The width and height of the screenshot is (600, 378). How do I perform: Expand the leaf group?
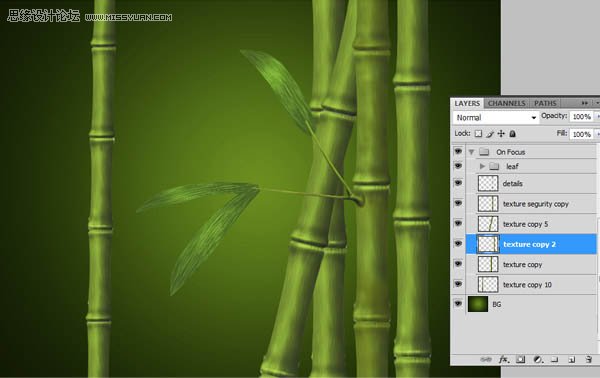(482, 166)
